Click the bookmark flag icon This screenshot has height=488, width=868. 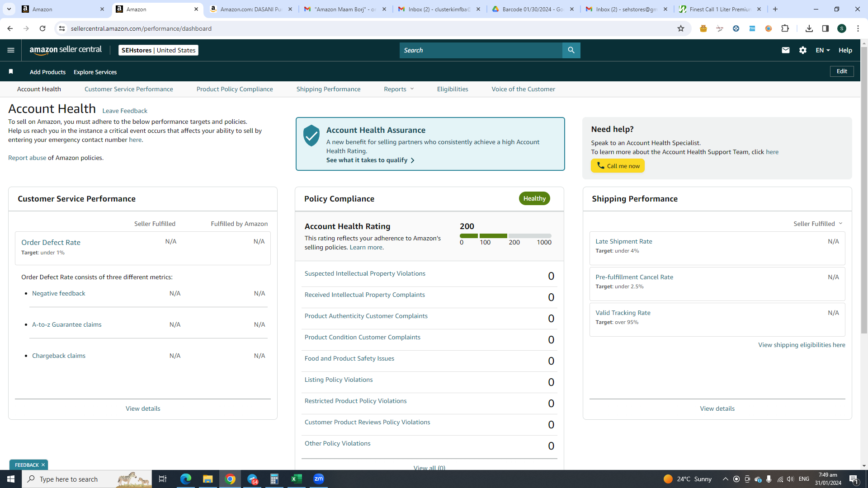pyautogui.click(x=11, y=71)
